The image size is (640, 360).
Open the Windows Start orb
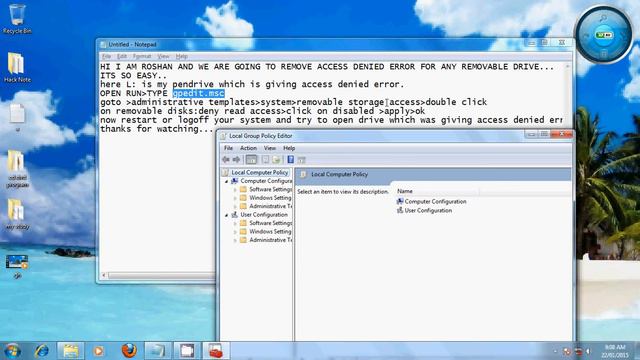12,351
